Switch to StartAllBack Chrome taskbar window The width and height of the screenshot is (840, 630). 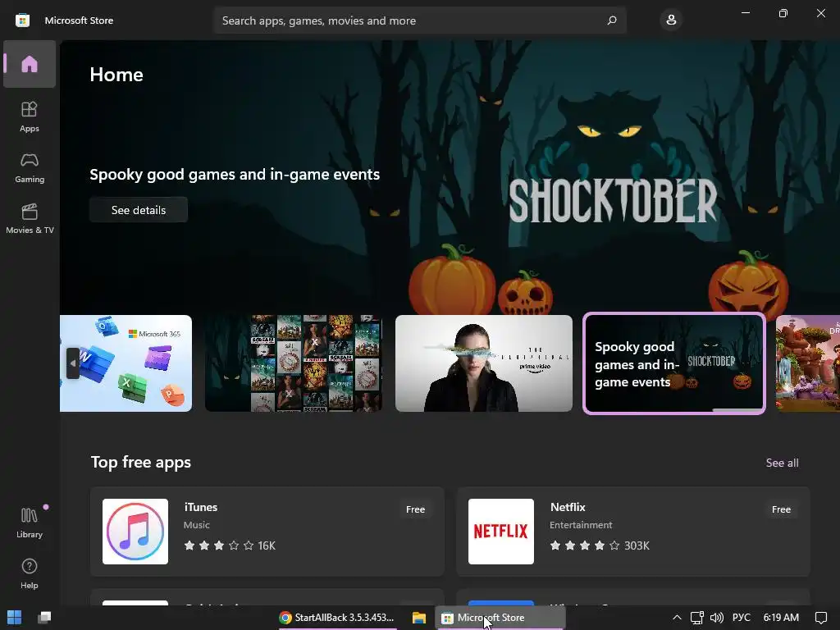click(337, 618)
